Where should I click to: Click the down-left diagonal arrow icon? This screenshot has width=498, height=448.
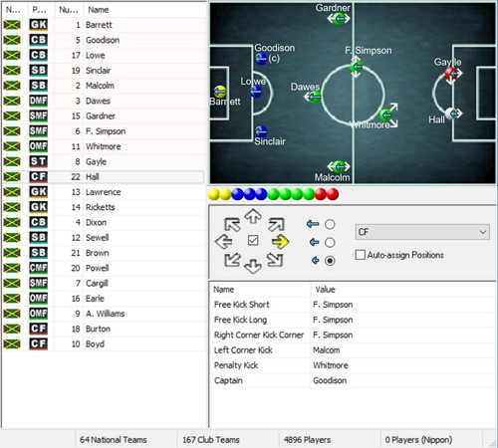click(x=232, y=260)
